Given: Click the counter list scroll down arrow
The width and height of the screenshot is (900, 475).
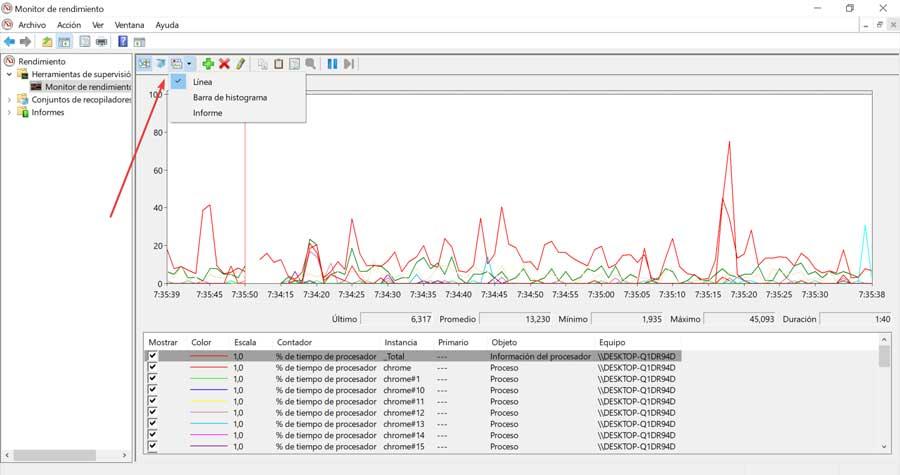Looking at the screenshot, I should (885, 446).
